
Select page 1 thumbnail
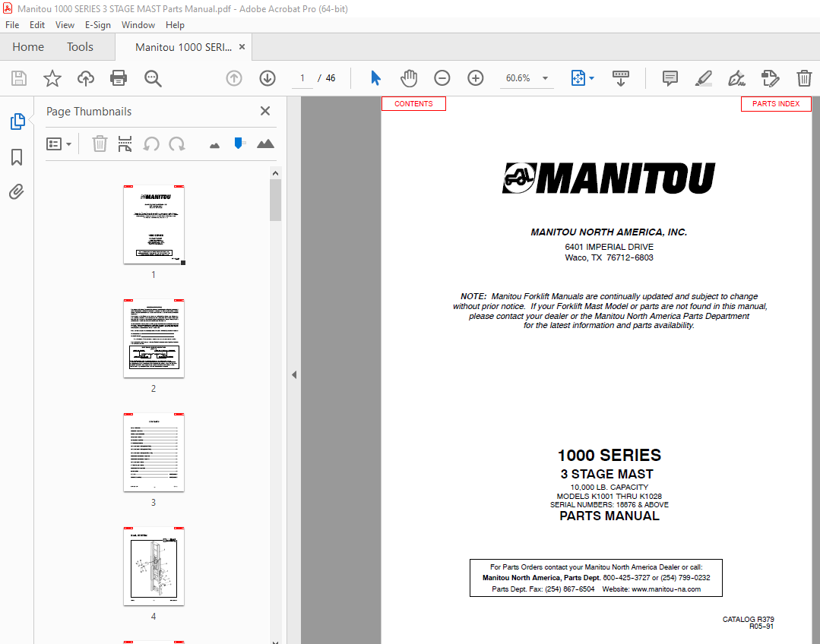click(154, 225)
